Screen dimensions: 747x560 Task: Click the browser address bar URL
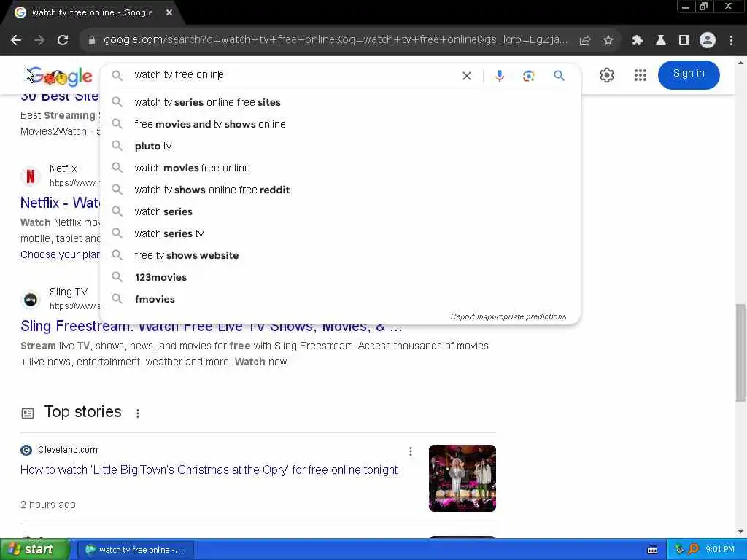click(x=336, y=40)
